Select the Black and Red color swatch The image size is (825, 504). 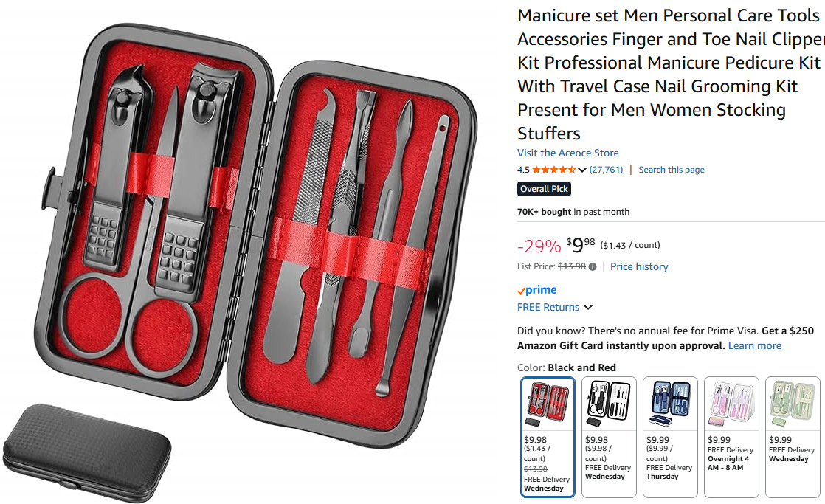(548, 437)
